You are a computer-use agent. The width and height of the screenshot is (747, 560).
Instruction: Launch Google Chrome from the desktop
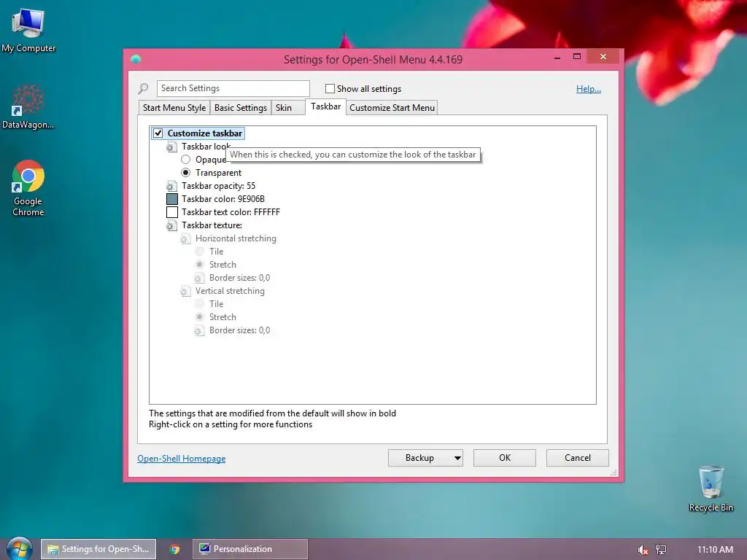pos(28,188)
